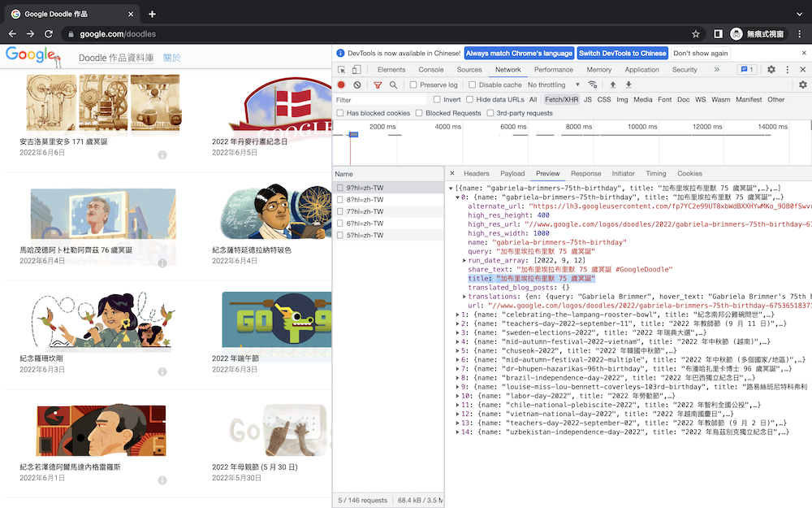
Task: Switch to Sources panel tab
Action: (x=469, y=69)
